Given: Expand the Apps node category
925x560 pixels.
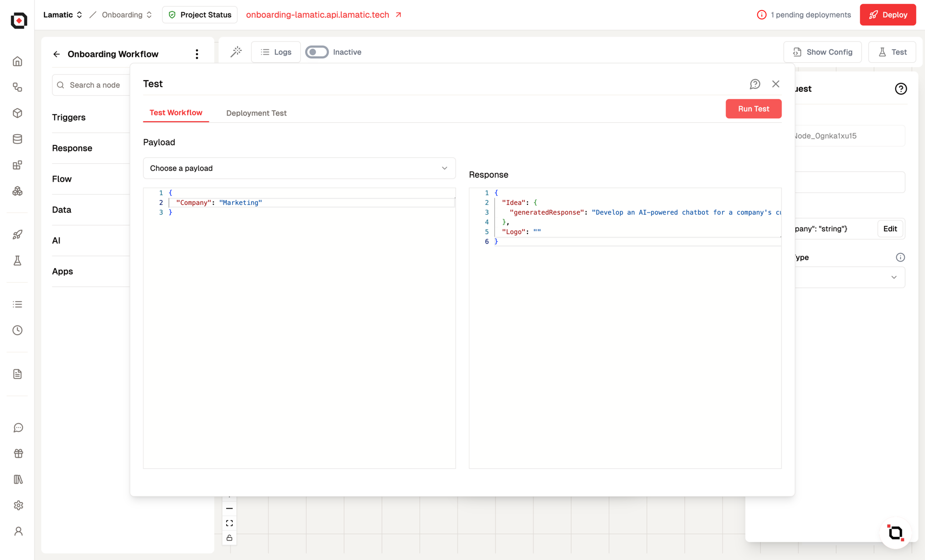Looking at the screenshot, I should click(x=91, y=271).
